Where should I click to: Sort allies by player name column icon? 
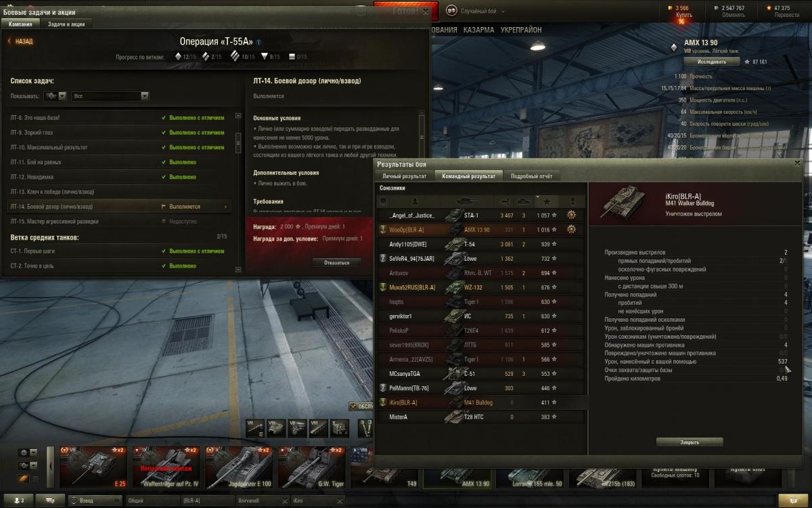415,201
